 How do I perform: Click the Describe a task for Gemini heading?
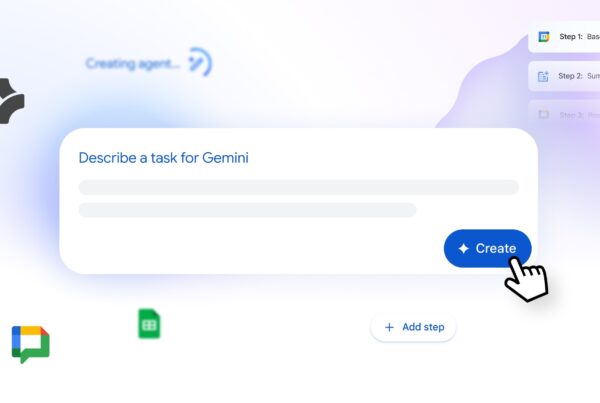pyautogui.click(x=163, y=158)
